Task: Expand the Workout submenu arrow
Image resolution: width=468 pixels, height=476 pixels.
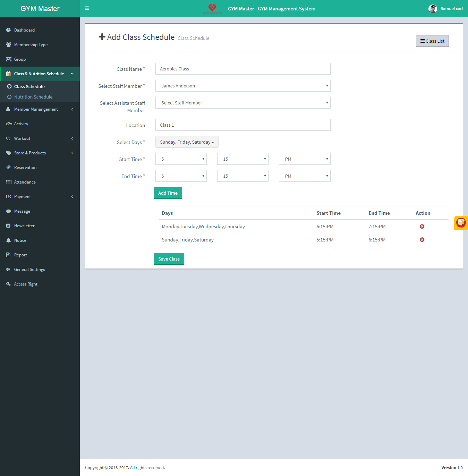Action: click(72, 138)
